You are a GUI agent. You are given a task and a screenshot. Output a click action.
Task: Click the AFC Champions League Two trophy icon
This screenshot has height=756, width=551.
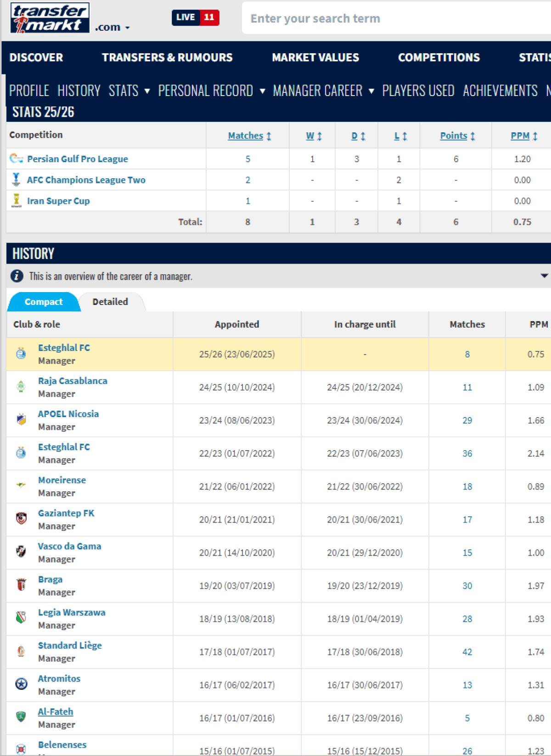16,180
